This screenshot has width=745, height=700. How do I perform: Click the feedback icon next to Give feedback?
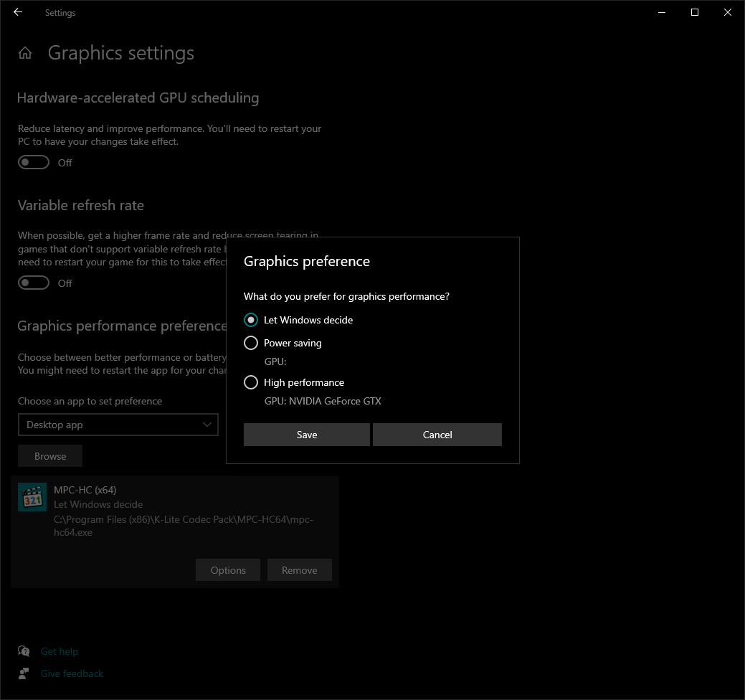click(x=24, y=673)
